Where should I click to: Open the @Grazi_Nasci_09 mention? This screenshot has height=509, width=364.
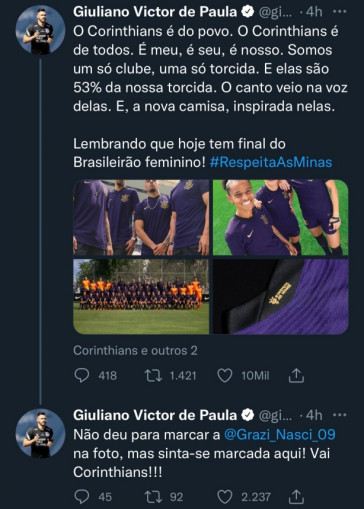pyautogui.click(x=280, y=435)
